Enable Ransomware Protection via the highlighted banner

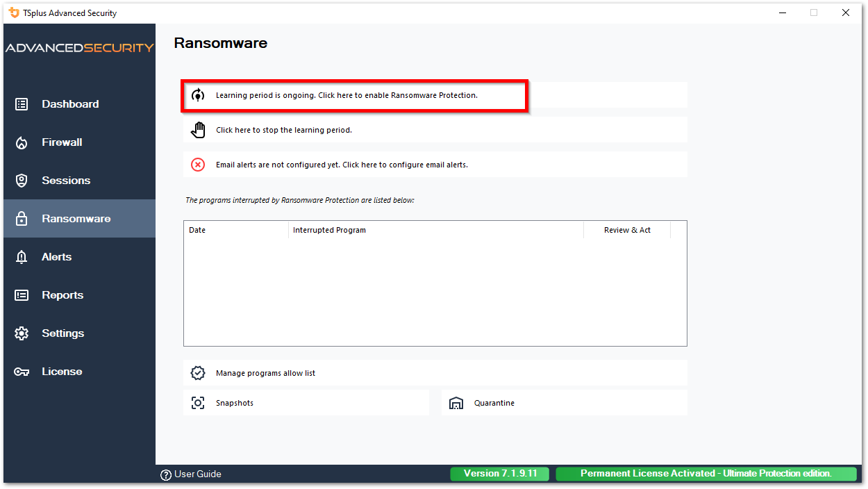tap(354, 94)
